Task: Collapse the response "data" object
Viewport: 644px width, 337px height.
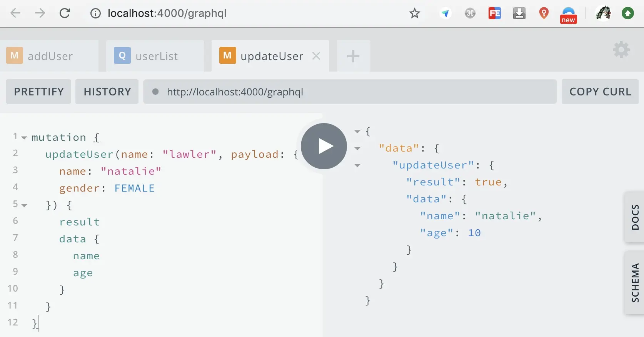Action: 357,148
